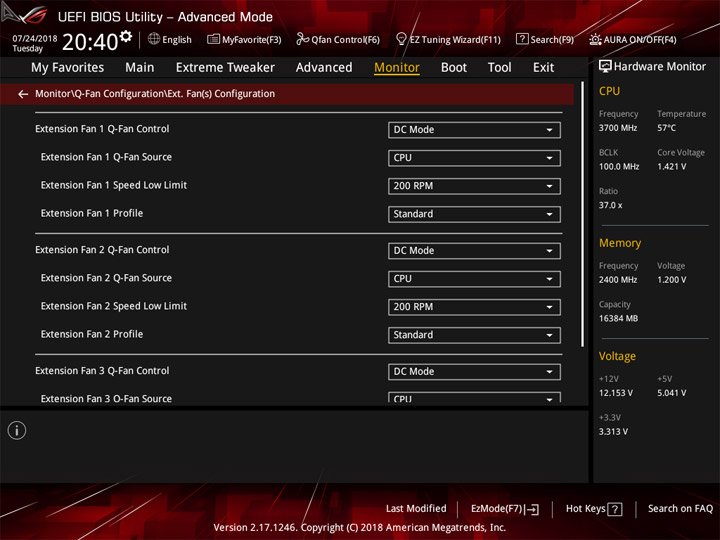
Task: Open Extension Fan 1 Profile dropdown
Action: [474, 214]
